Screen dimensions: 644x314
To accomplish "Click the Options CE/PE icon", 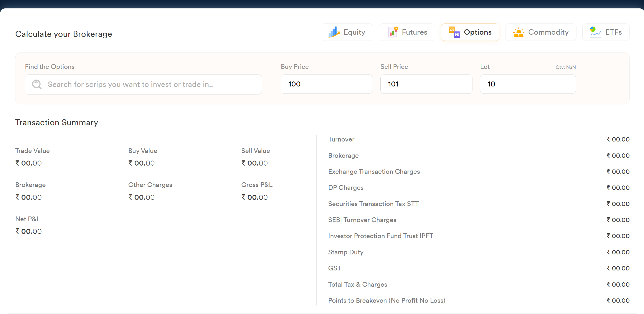I will [454, 32].
